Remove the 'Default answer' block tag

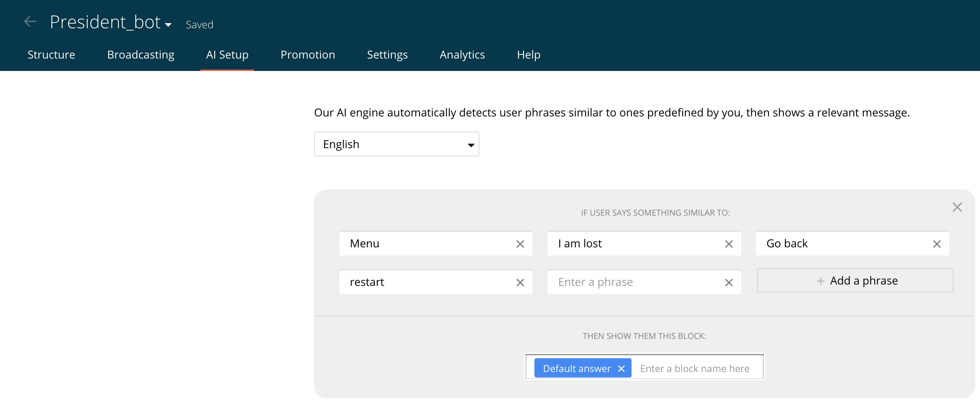pyautogui.click(x=621, y=368)
